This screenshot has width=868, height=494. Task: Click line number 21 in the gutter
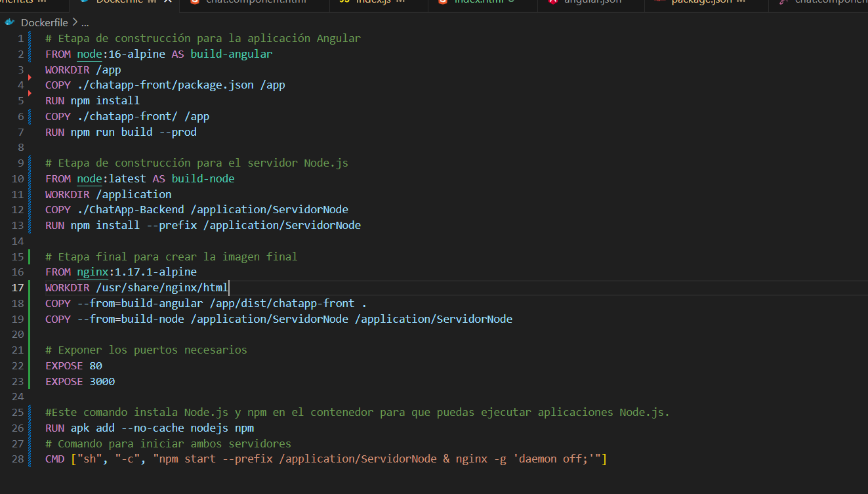tap(18, 350)
